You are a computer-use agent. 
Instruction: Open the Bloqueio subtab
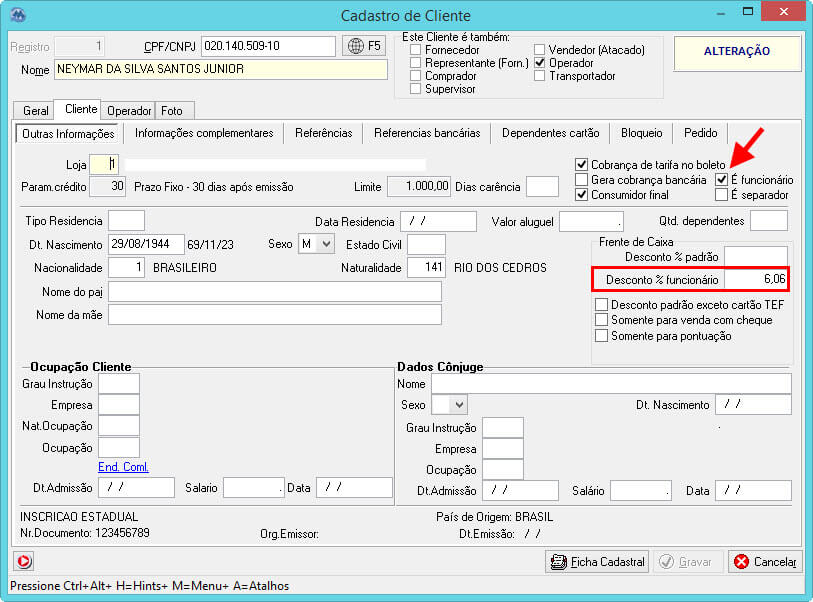641,133
